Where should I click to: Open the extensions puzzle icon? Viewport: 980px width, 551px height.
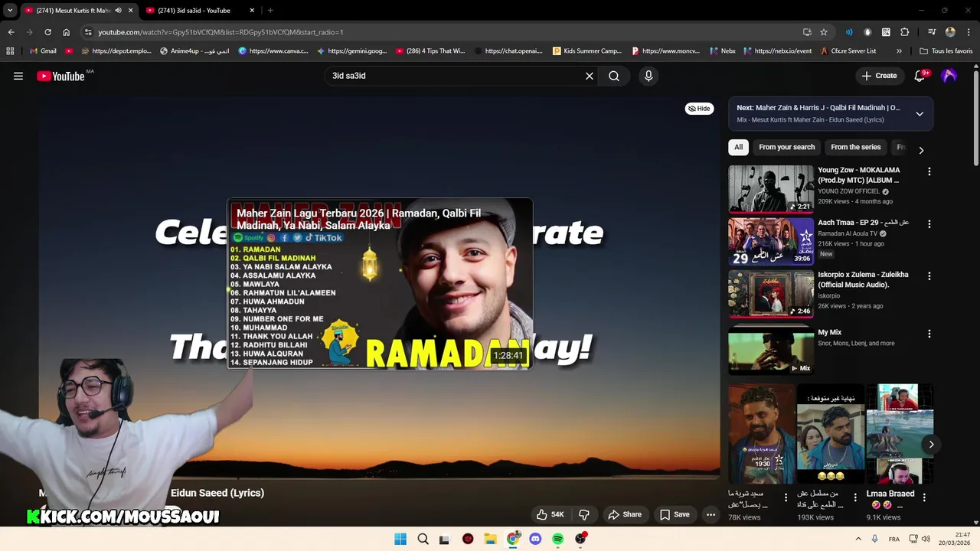point(904,32)
